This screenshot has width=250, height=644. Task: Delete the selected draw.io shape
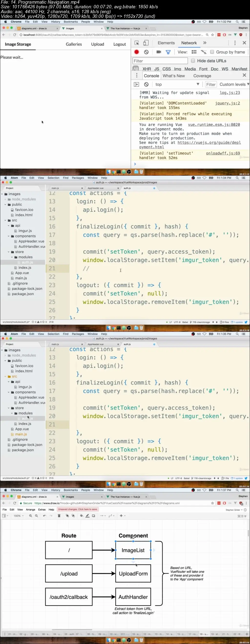pos(59,516)
